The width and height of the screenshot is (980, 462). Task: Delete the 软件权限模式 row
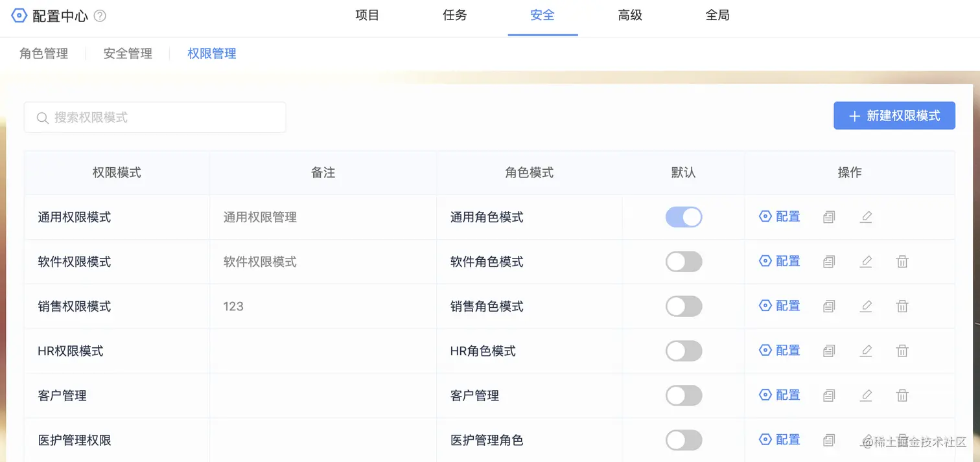(x=902, y=262)
